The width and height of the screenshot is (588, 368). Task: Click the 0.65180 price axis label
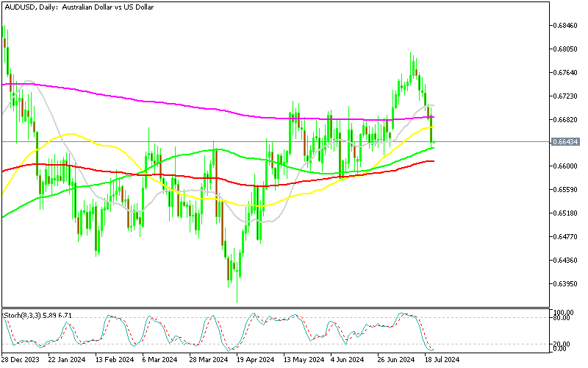(565, 213)
